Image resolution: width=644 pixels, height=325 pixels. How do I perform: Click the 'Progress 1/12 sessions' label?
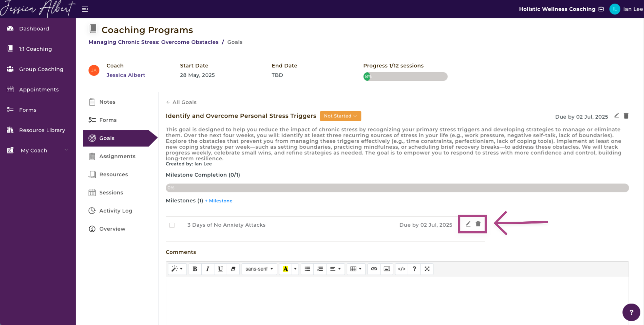[393, 66]
